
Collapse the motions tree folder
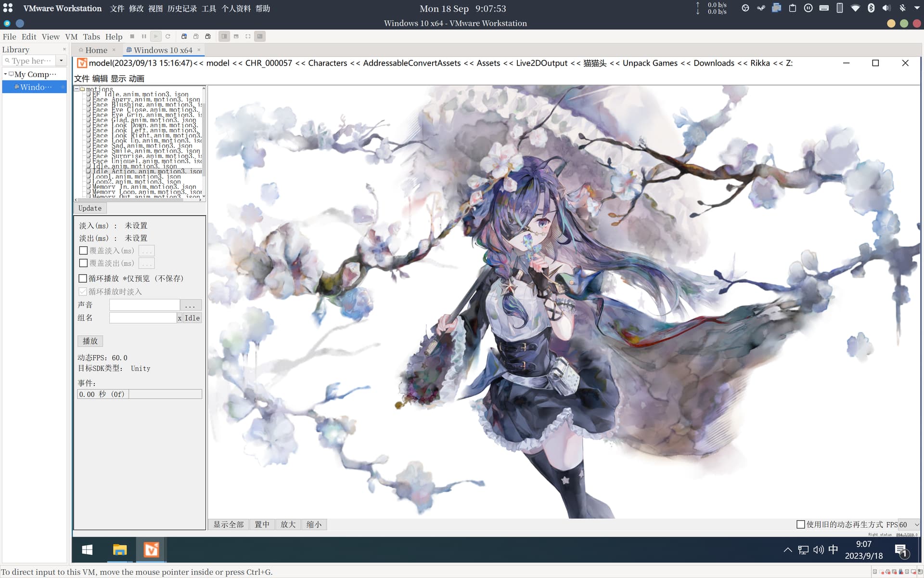click(77, 89)
